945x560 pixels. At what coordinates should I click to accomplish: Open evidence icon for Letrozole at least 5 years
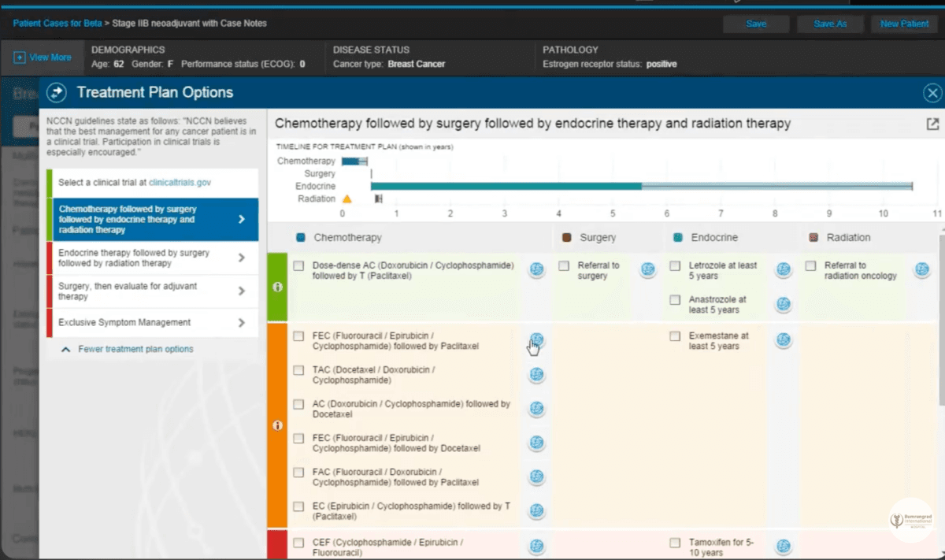tap(784, 270)
